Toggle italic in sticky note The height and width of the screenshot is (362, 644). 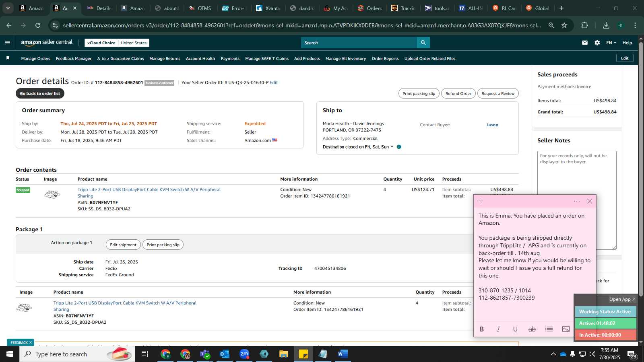498,329
